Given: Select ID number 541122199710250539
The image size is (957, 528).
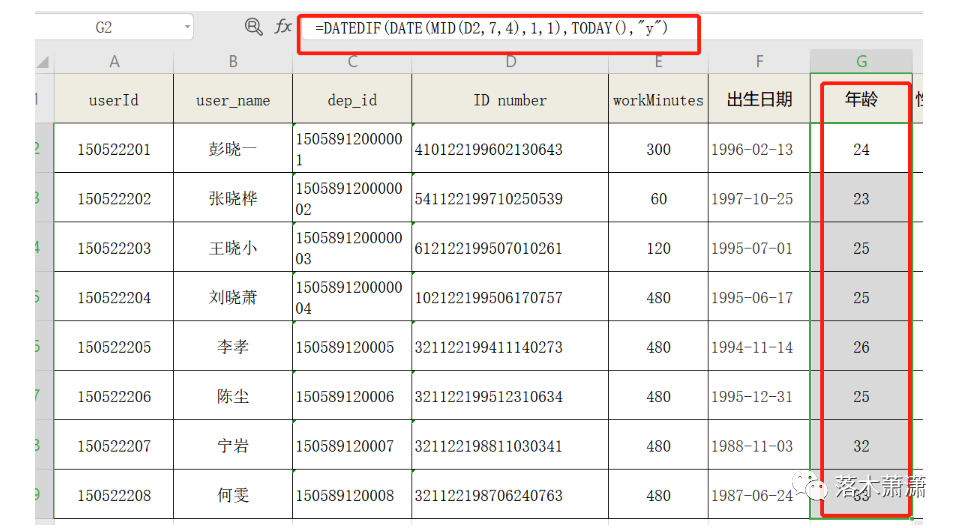Looking at the screenshot, I should tap(510, 198).
